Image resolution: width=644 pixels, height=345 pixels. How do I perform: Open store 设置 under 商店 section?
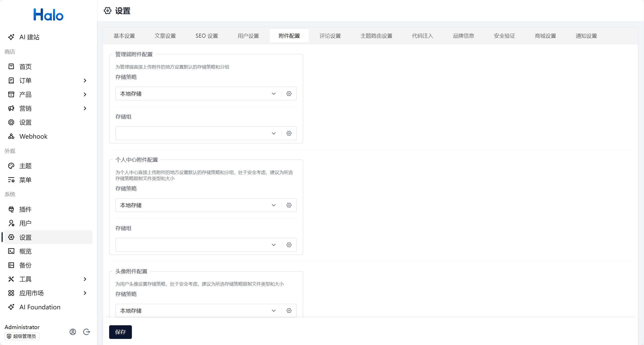coord(48,122)
